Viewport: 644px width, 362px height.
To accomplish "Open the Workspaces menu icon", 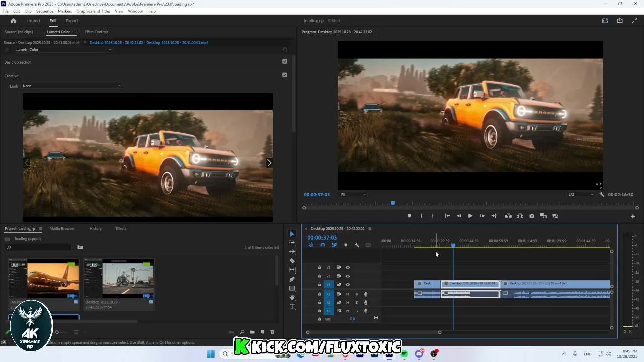I will [605, 21].
